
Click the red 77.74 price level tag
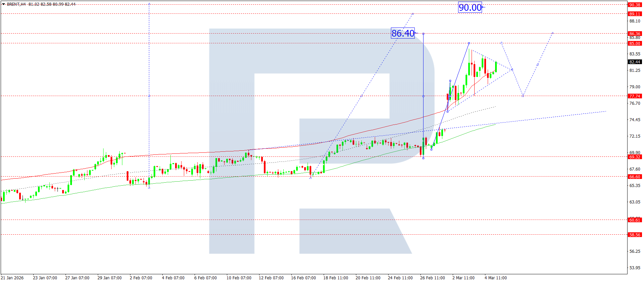(x=635, y=96)
